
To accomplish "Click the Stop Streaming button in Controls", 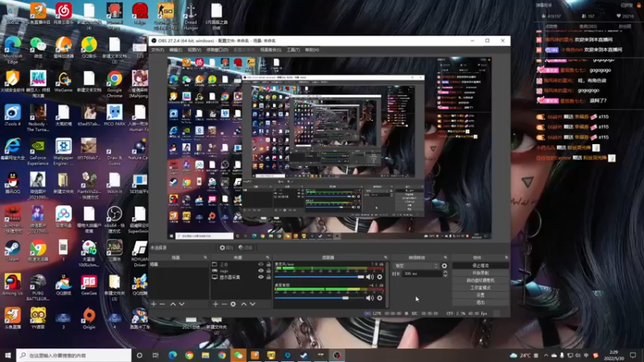I will pos(481,265).
